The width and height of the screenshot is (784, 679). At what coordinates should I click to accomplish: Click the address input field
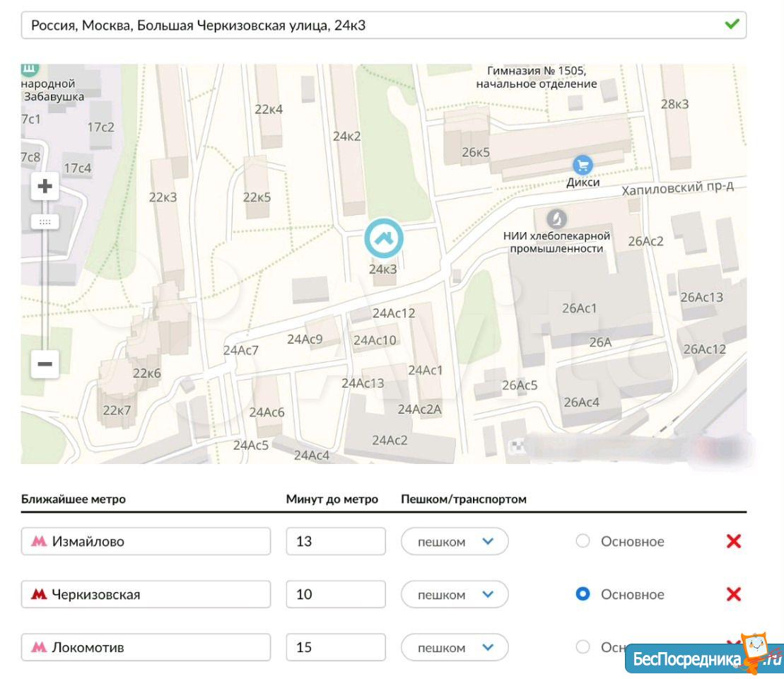[368, 25]
